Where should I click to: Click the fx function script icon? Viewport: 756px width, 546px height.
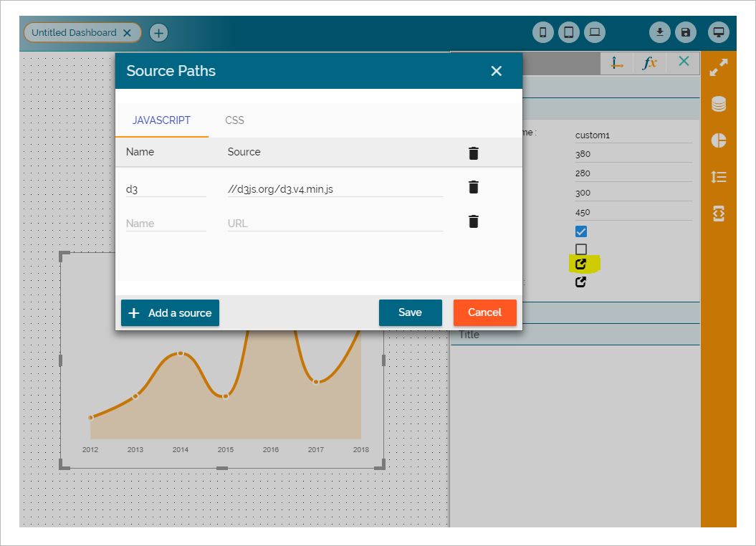[649, 63]
